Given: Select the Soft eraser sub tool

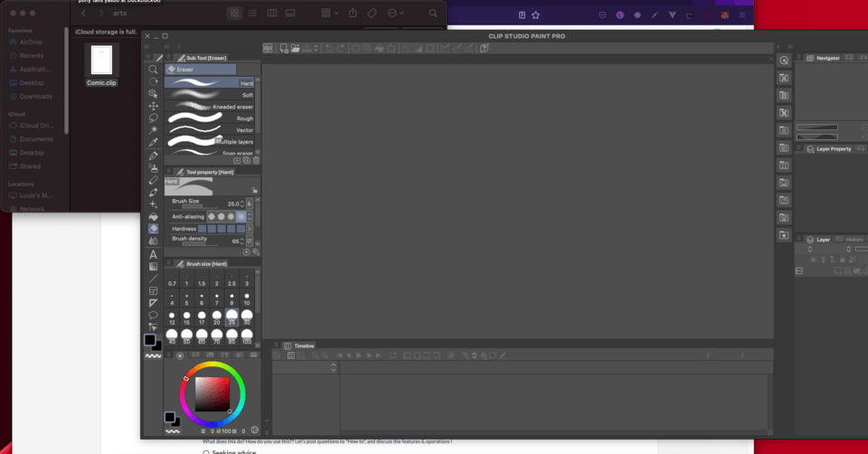Looking at the screenshot, I should click(211, 95).
